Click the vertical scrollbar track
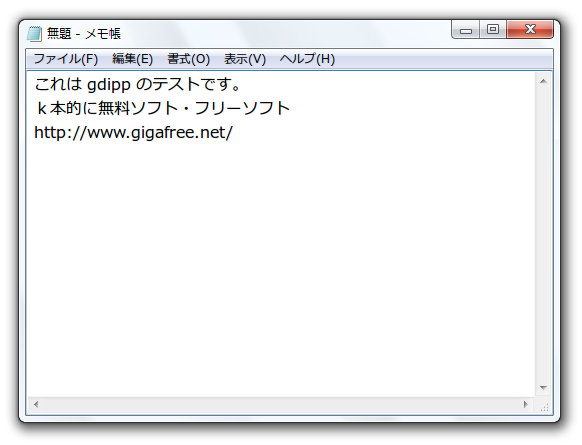The image size is (582, 445). point(543,235)
